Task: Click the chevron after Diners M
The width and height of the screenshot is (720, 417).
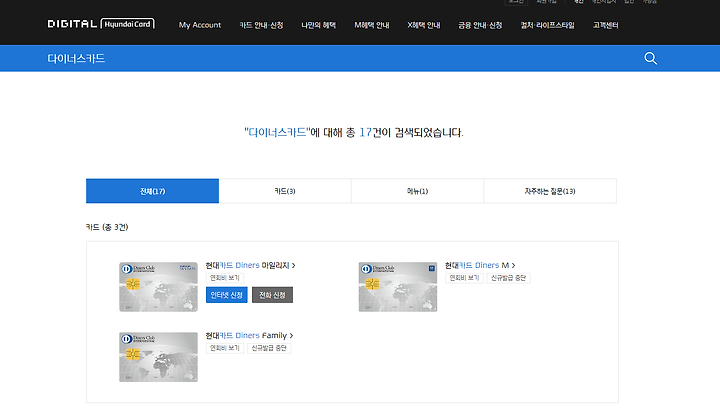Action: click(513, 265)
